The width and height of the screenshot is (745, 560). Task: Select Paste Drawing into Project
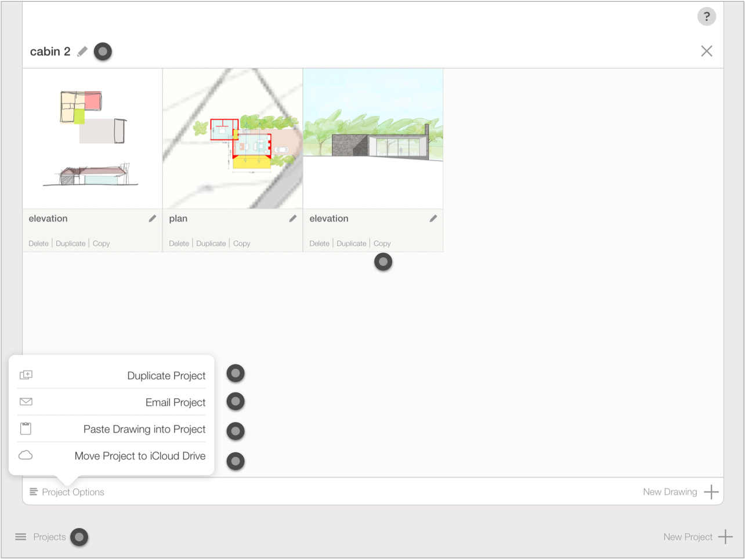[144, 430]
